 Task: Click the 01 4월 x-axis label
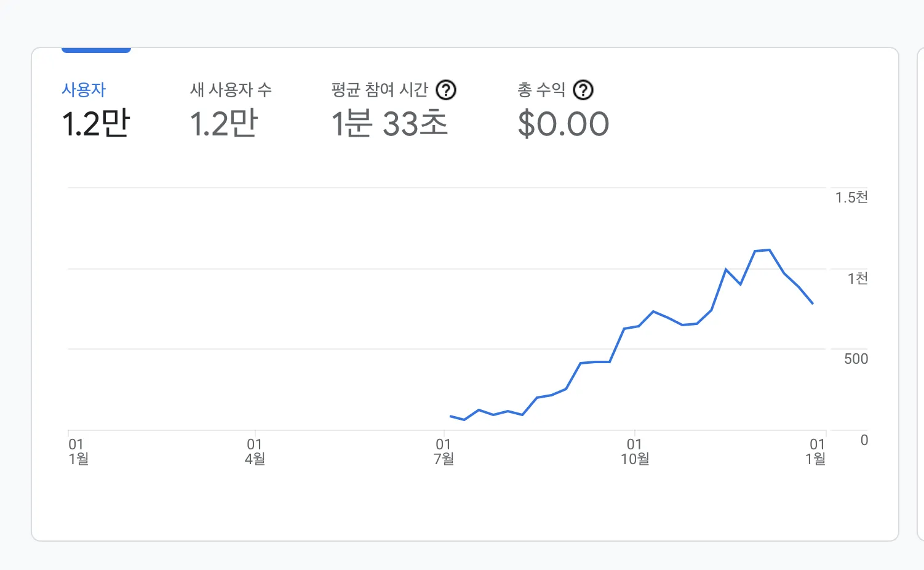[255, 451]
